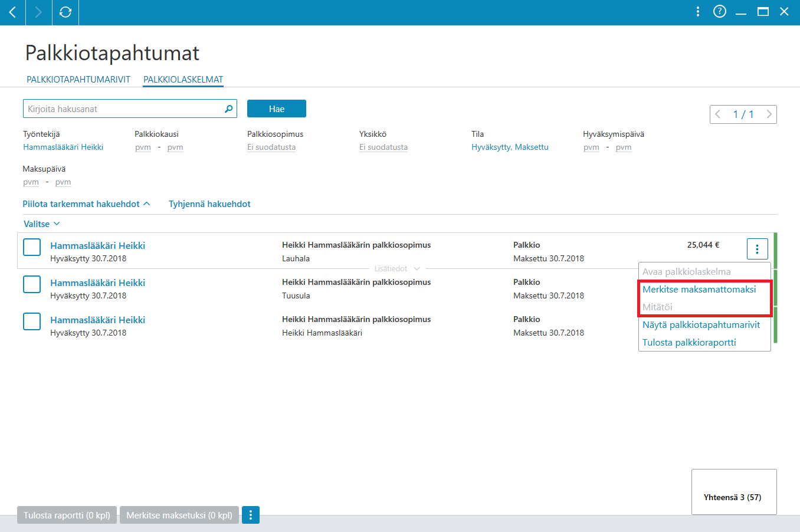The image size is (800, 532).
Task: Select Tulosta palkkioraportti from the menu
Action: pos(689,342)
